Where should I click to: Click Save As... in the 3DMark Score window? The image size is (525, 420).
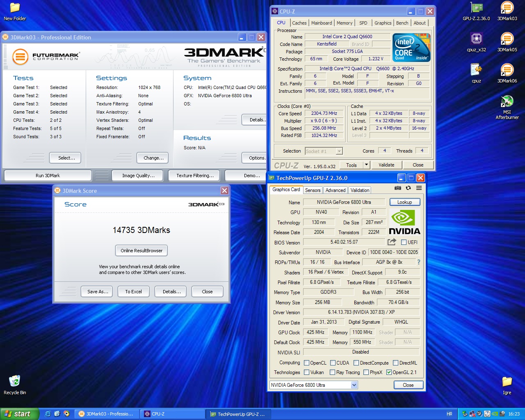[98, 292]
